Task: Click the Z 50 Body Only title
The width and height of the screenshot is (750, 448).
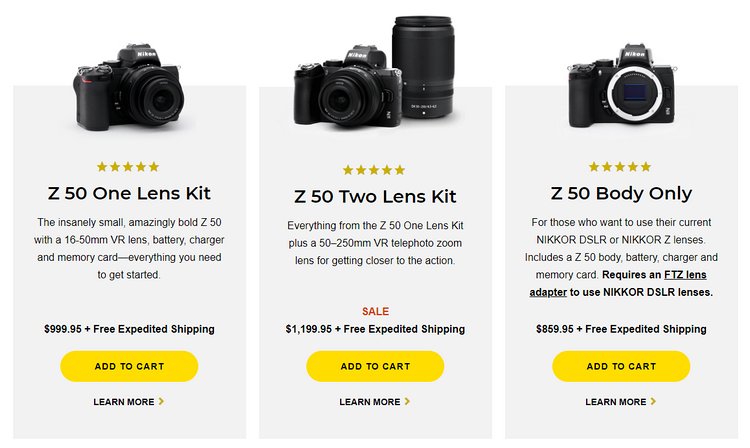Action: click(621, 193)
